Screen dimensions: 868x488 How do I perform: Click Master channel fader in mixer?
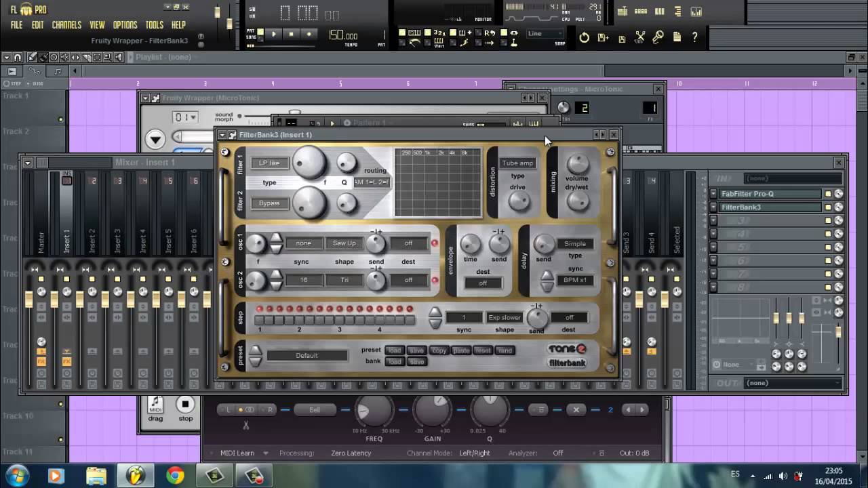pyautogui.click(x=28, y=298)
